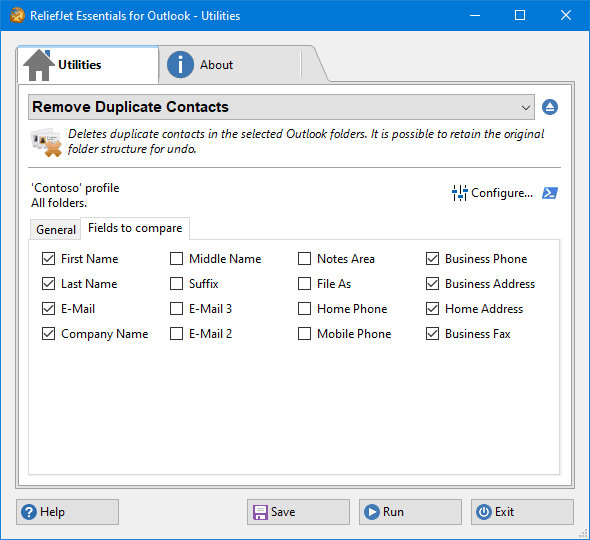Enable the Middle Name checkbox
The image size is (590, 540).
click(176, 259)
